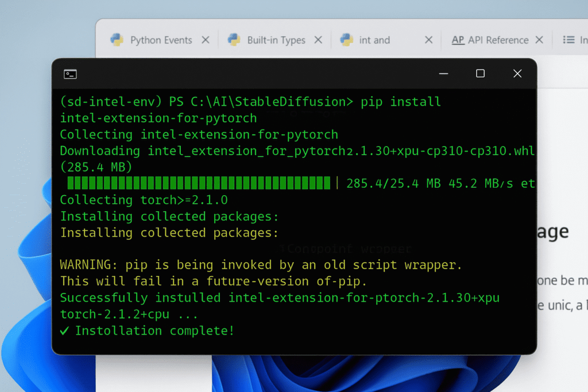
Task: Click the yellow WARNING pip line
Action: tap(261, 265)
